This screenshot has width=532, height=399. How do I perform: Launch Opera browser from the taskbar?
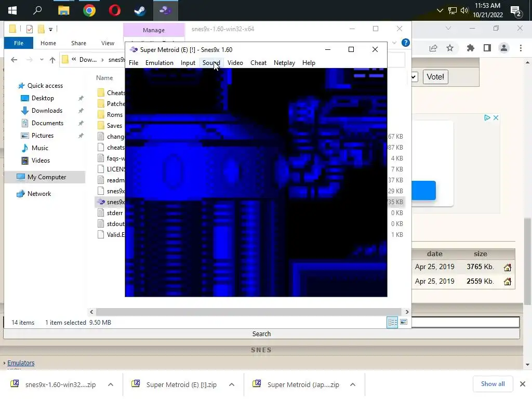(115, 10)
